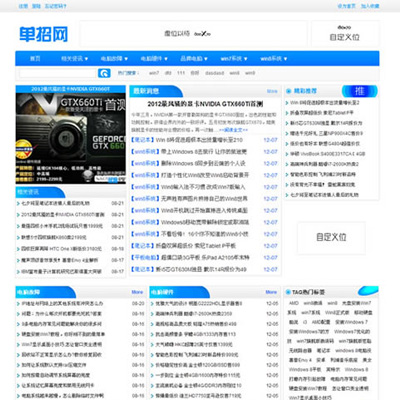Open headline 2012最风骚的显卡NVIDIA GTX660Ti首测

pyautogui.click(x=205, y=104)
